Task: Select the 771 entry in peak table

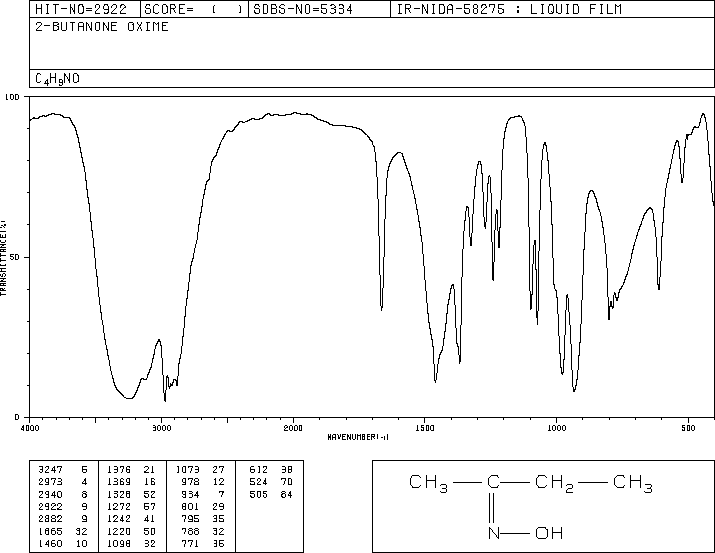Action: click(202, 544)
